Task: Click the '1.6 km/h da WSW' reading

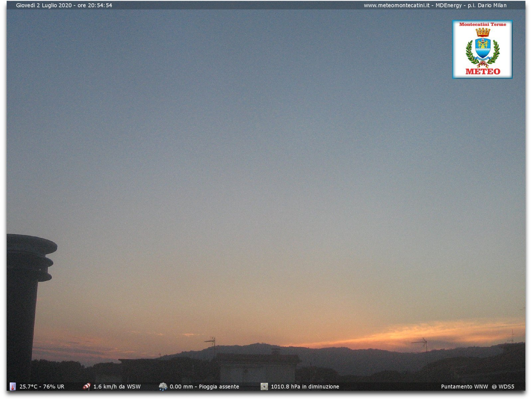Action: point(117,386)
